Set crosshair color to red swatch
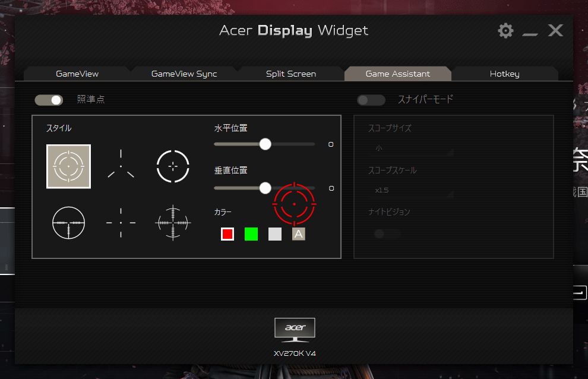The image size is (588, 379). [227, 234]
